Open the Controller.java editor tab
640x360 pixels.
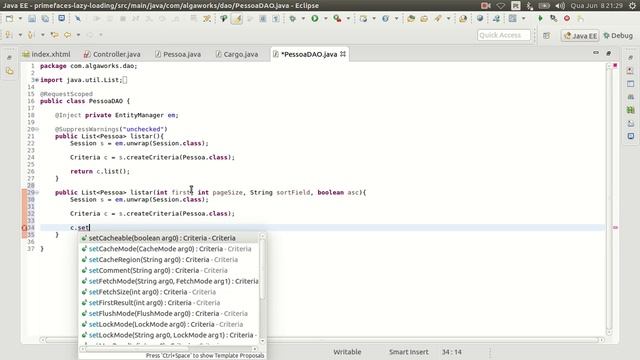[112, 54]
